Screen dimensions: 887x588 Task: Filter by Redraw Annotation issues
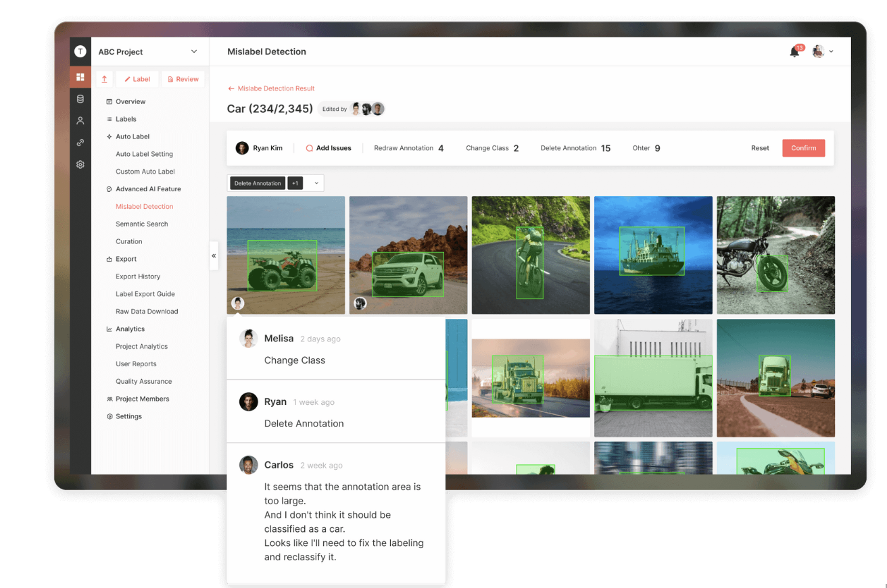coord(409,148)
